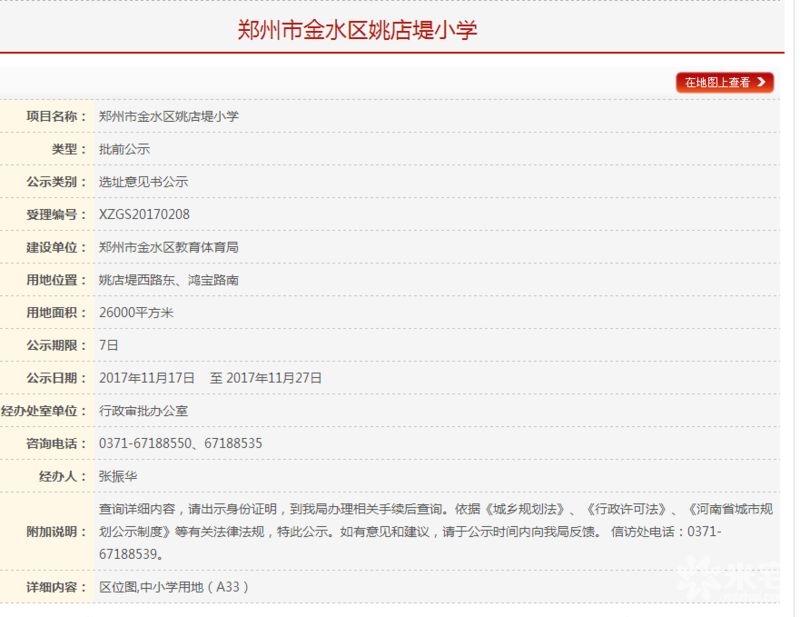Screen dimensions: 800x617
Task: Click the 经办人 label
Action: 62,476
